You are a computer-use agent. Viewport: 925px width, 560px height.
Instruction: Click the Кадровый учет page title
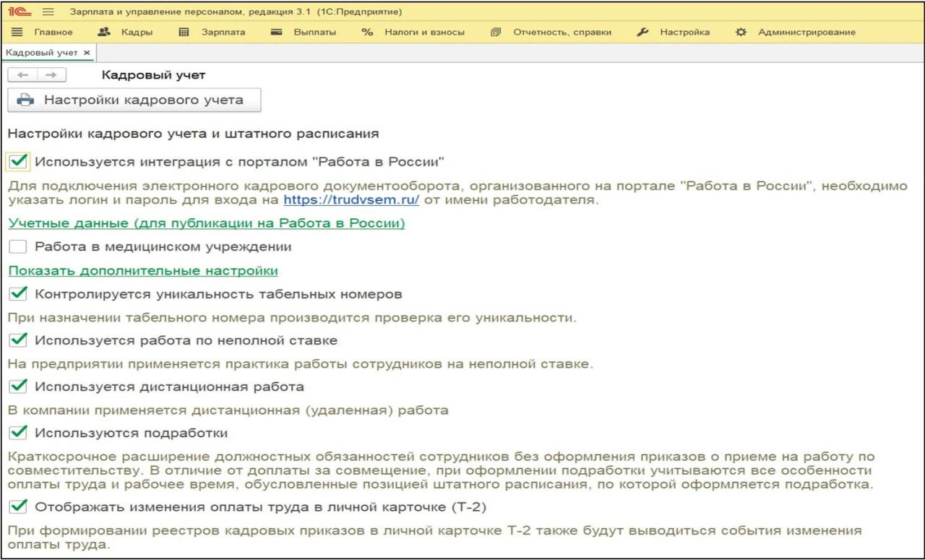tap(153, 75)
